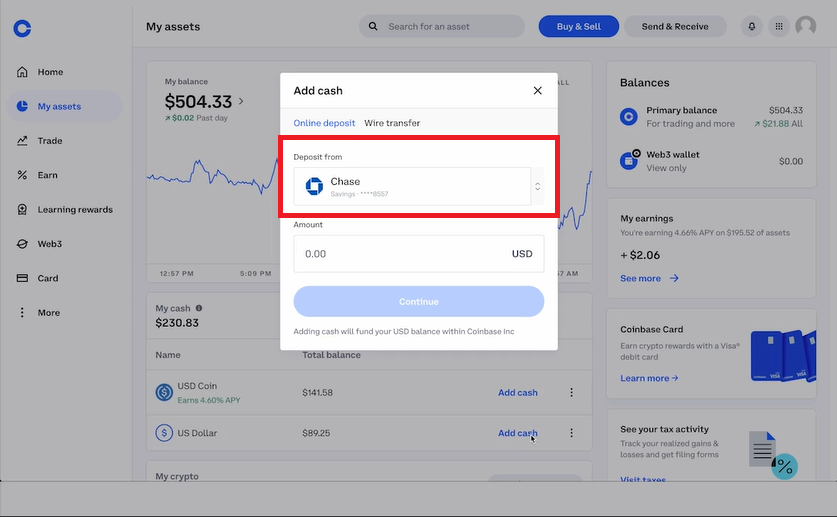Click the up-down arrows of Deposit from

(538, 186)
